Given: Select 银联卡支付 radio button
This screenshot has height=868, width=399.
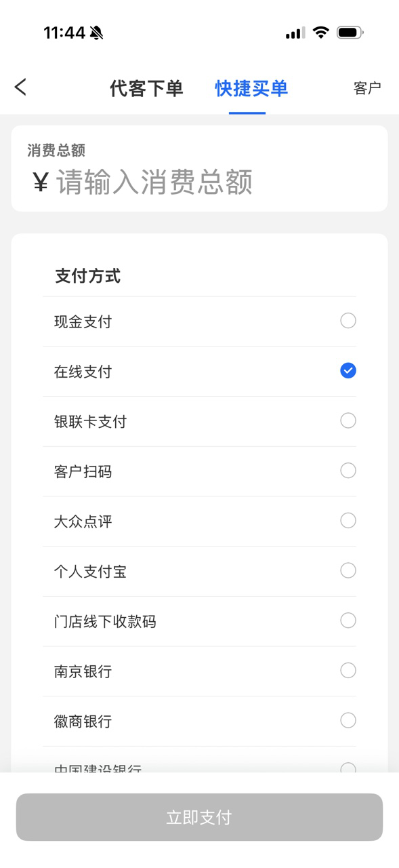Looking at the screenshot, I should pyautogui.click(x=348, y=420).
